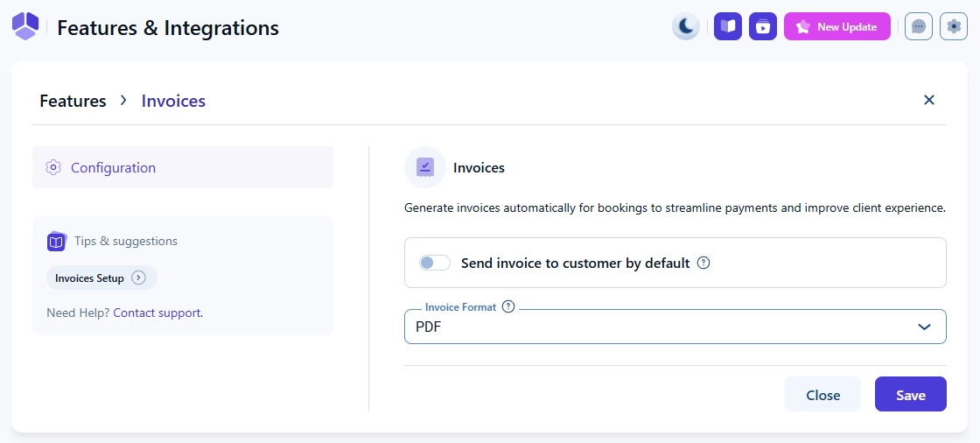Go back to Features breadcrumb
This screenshot has width=980, height=443.
[x=73, y=101]
